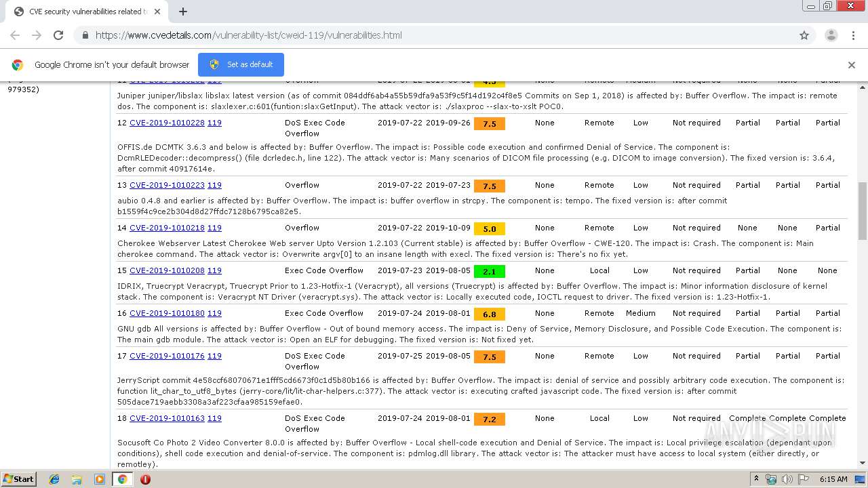Viewport: 868px width, 488px height.
Task: Click the 6.8 score badge
Action: tap(490, 314)
